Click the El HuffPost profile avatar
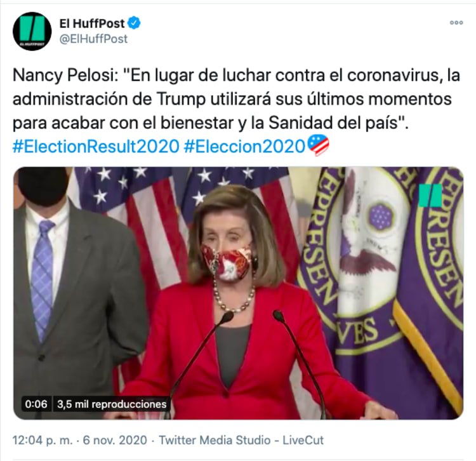The image size is (476, 461). (32, 31)
